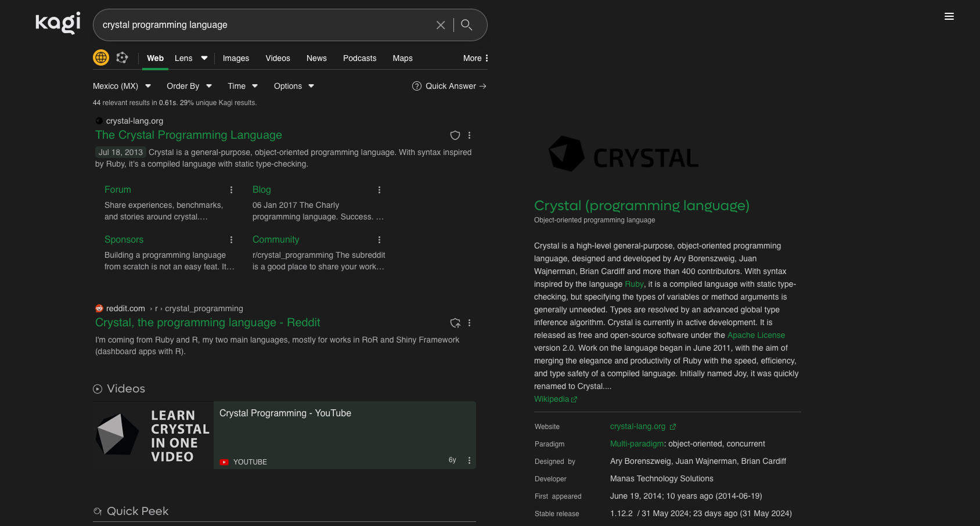Switch to the Images tab
The width and height of the screenshot is (980, 526).
tap(236, 58)
